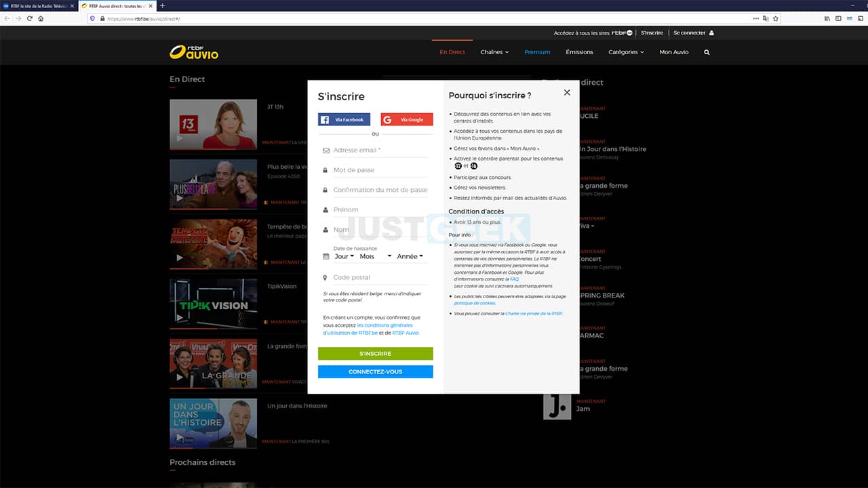This screenshot has height=488, width=868.
Task: Open the Tempête de boulettes thumbnail
Action: [x=213, y=244]
